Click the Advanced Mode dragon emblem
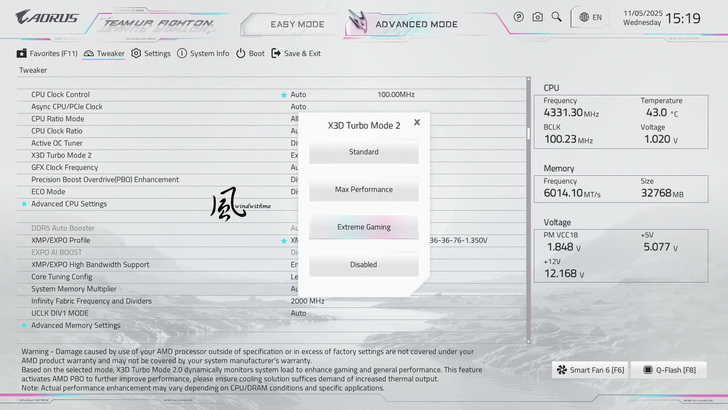 tap(358, 22)
